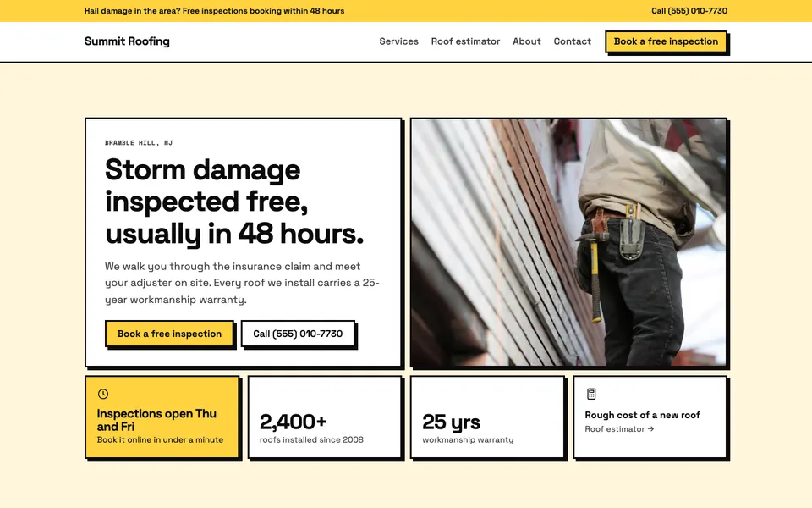The image size is (812, 508).
Task: Click the clock icon in the yellow card
Action: click(103, 394)
